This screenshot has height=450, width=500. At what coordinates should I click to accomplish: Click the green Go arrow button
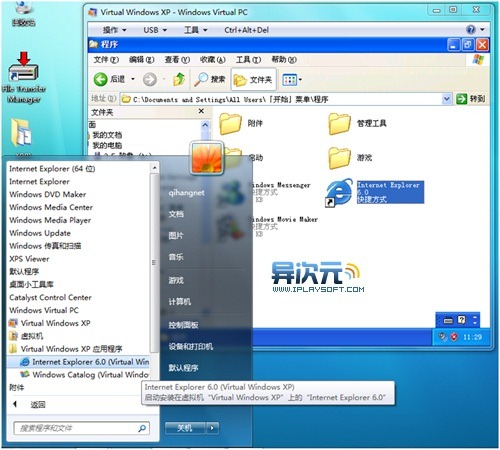click(461, 99)
